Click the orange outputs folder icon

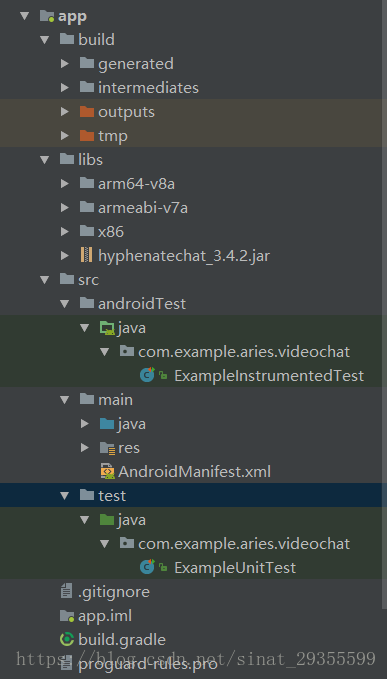tap(87, 112)
